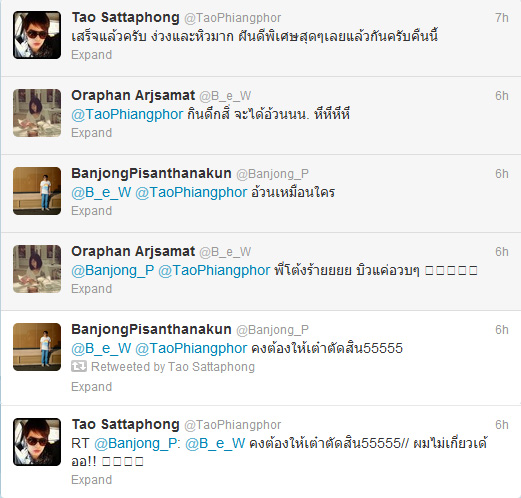Open the @Banjong_P mention in the last RT tweet
Image resolution: width=521 pixels, height=498 pixels.
point(137,443)
